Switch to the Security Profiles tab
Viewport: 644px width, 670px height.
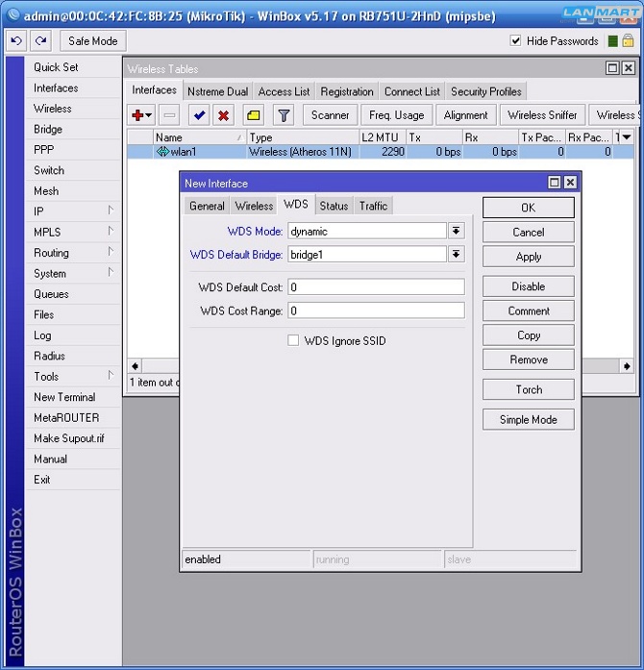point(485,91)
